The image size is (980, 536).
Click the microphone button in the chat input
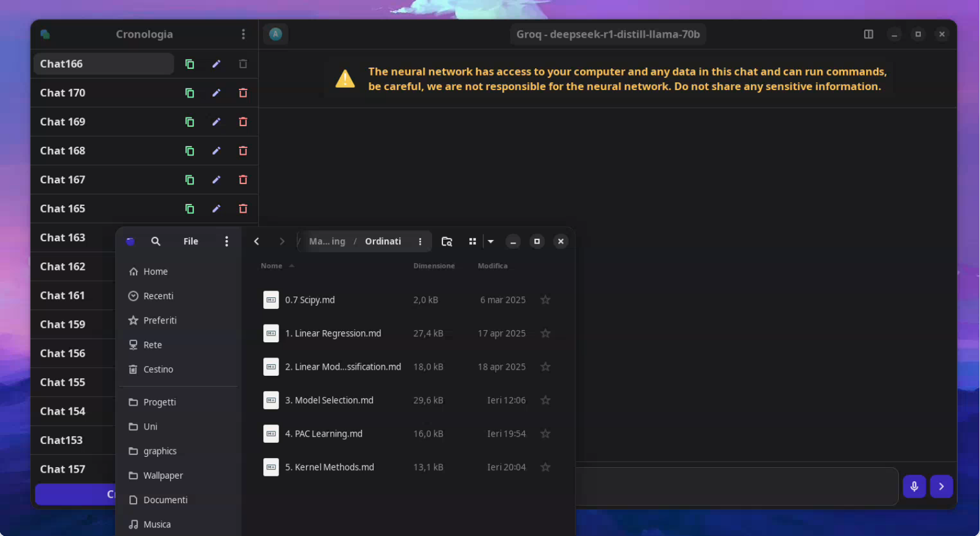[914, 486]
